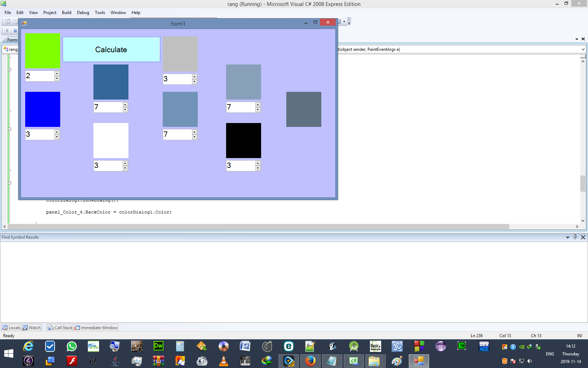Collapse the middle code outline region
Screen dimensions: 588x368
(10, 129)
